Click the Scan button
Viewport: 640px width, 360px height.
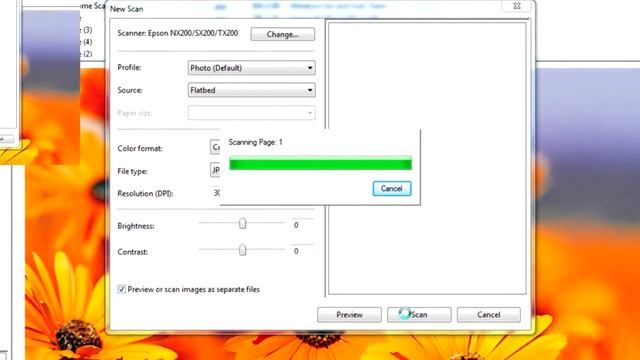[419, 315]
